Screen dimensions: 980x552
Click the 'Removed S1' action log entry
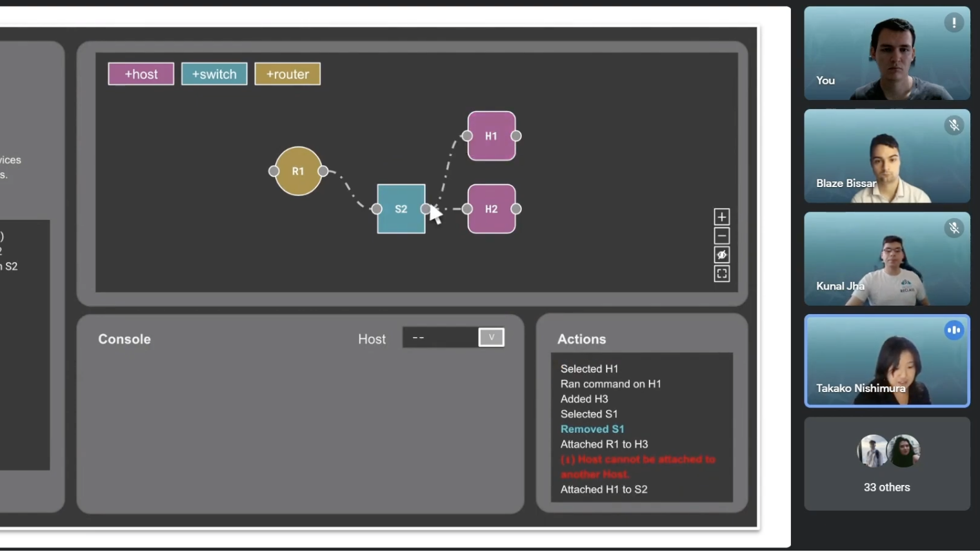[592, 429]
